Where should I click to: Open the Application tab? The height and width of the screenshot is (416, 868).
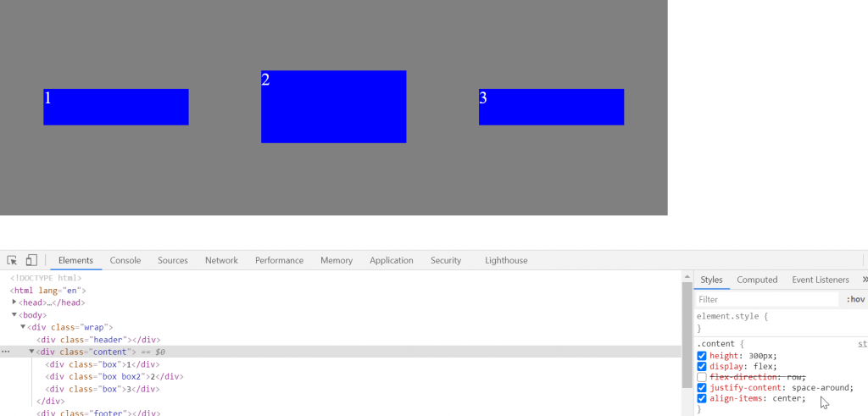392,260
